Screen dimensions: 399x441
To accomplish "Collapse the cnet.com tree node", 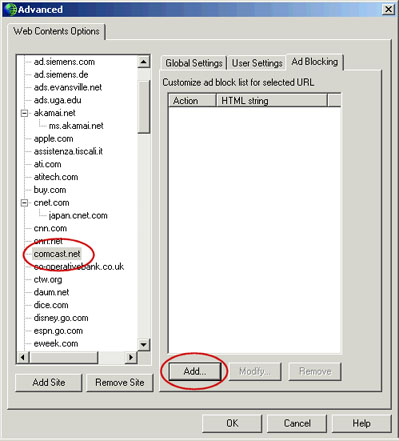I will pyautogui.click(x=24, y=203).
